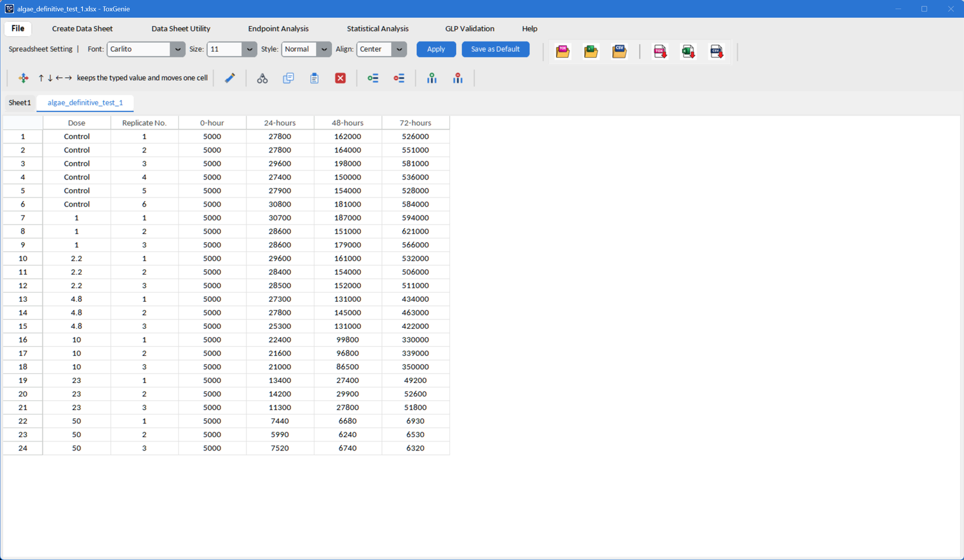Save as TGX file icon
Image resolution: width=964 pixels, height=560 pixels.
(x=660, y=52)
